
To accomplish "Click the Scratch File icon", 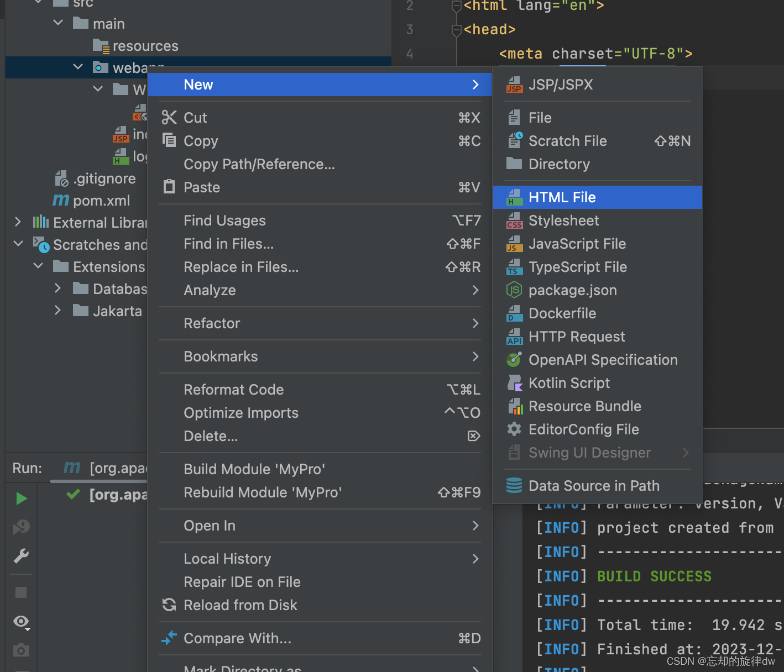I will point(515,140).
